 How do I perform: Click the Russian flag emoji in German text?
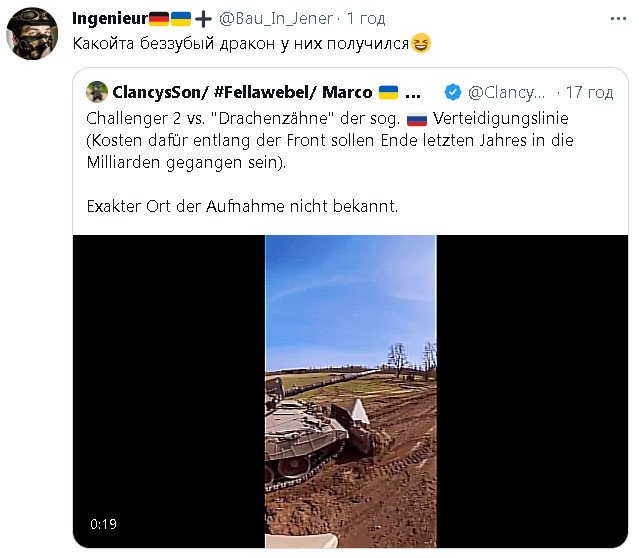416,119
